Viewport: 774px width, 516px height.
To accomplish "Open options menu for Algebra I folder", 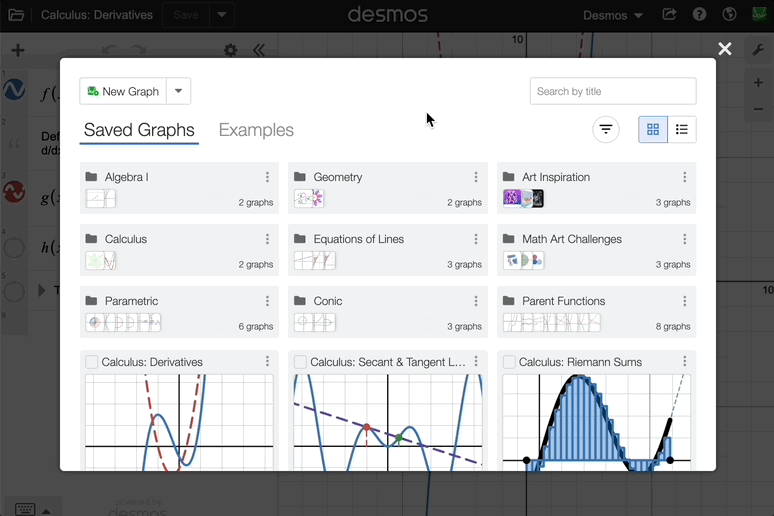I will [x=267, y=177].
